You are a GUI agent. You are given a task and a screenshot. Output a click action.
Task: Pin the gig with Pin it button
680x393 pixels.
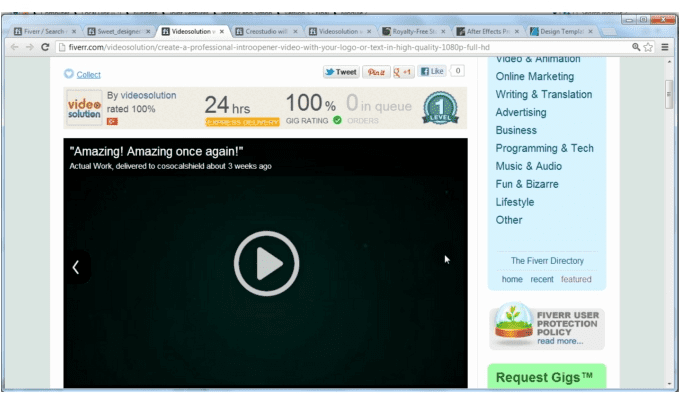click(376, 72)
